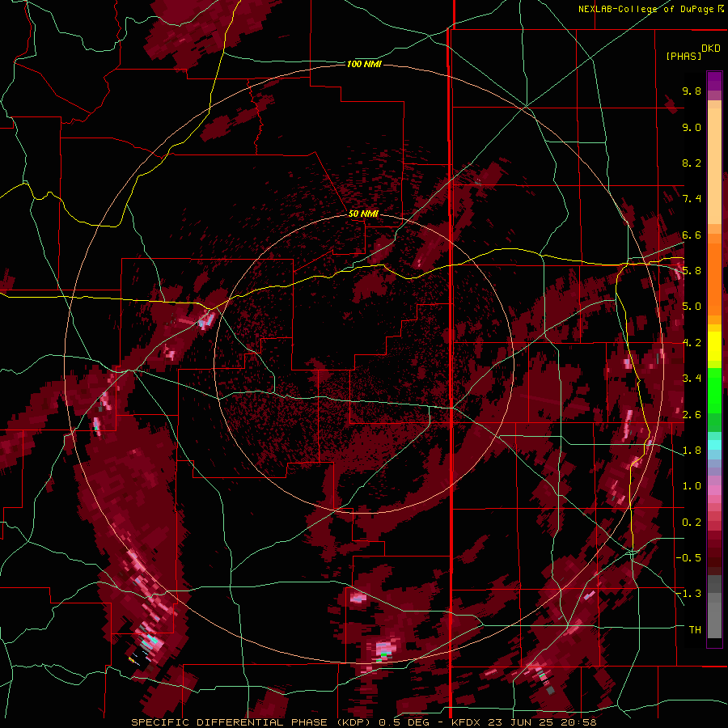Click the DKD legend label
This screenshot has height=728, width=728.
point(711,49)
